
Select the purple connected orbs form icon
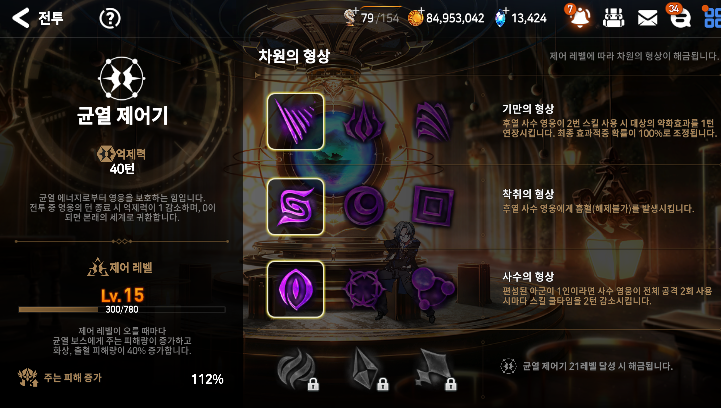432,288
